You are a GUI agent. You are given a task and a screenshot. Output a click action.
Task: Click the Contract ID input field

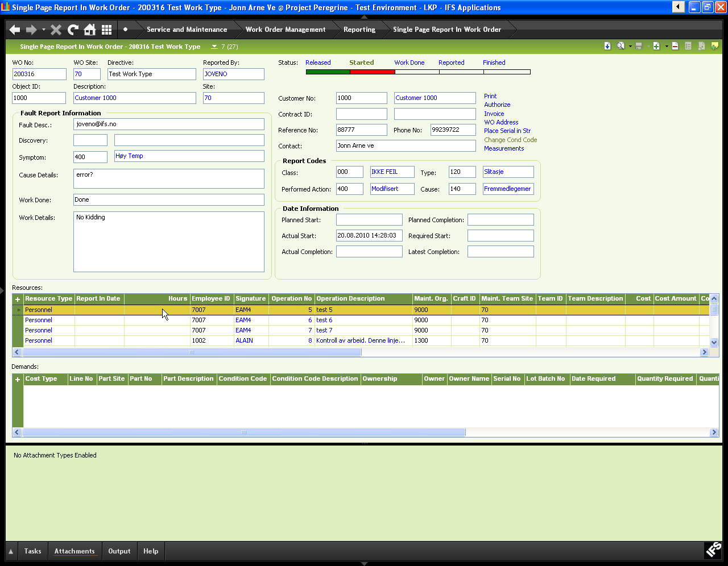point(361,114)
